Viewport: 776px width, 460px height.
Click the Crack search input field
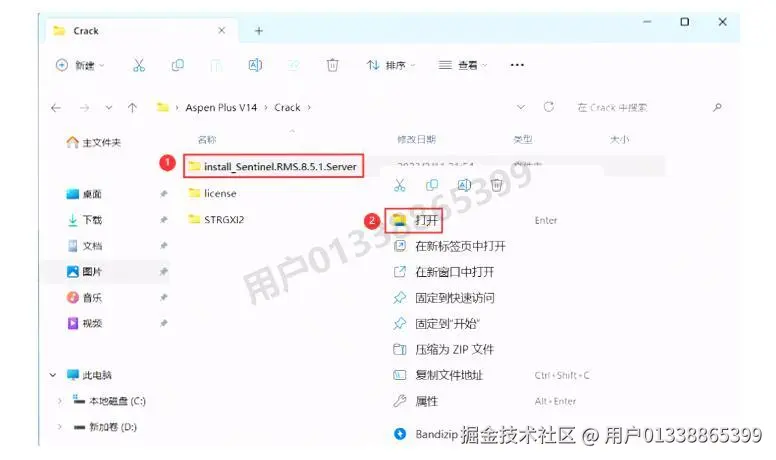pos(643,107)
